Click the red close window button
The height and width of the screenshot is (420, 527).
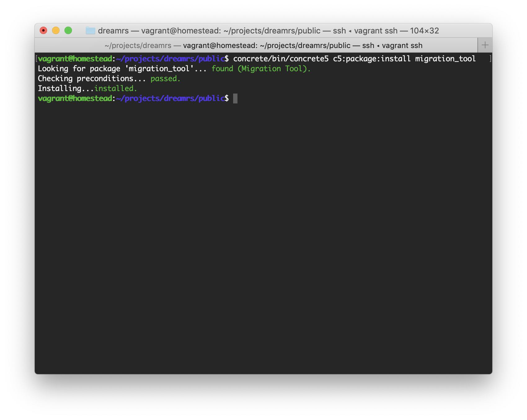(43, 30)
